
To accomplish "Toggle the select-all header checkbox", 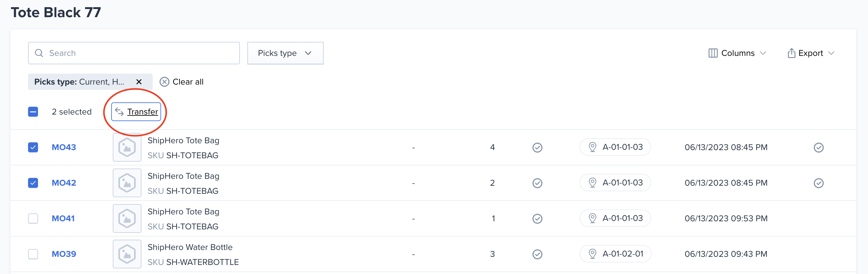I will point(33,112).
